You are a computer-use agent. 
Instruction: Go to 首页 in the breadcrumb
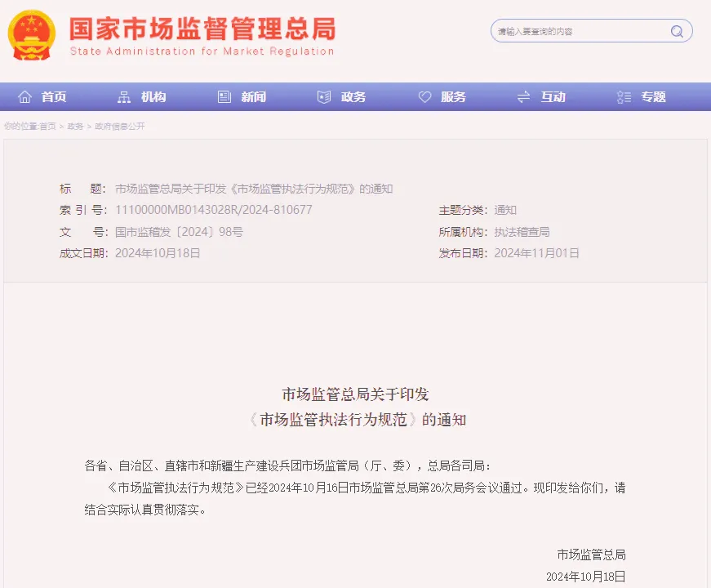[47, 126]
